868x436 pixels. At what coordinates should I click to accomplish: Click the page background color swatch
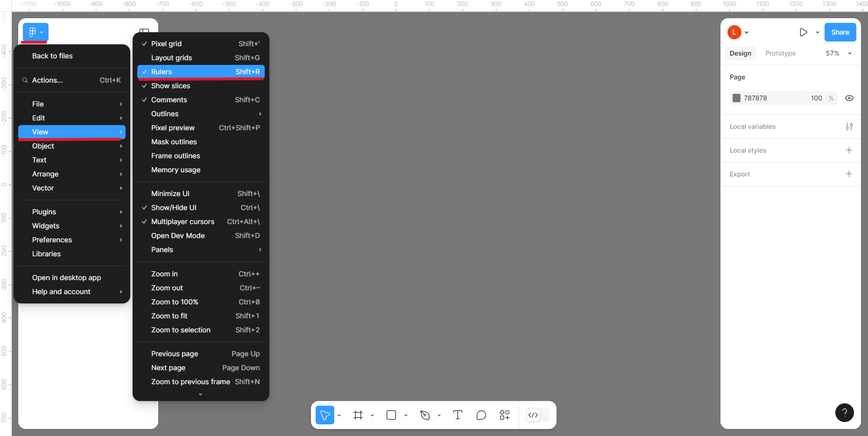(736, 98)
